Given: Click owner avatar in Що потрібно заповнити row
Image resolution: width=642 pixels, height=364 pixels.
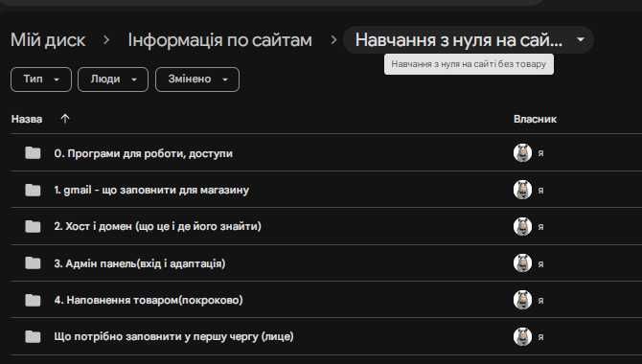Looking at the screenshot, I should [x=522, y=336].
